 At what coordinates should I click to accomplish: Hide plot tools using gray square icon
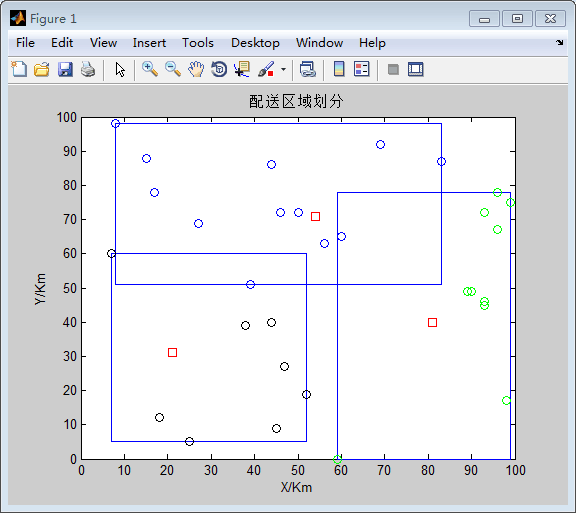click(x=393, y=69)
